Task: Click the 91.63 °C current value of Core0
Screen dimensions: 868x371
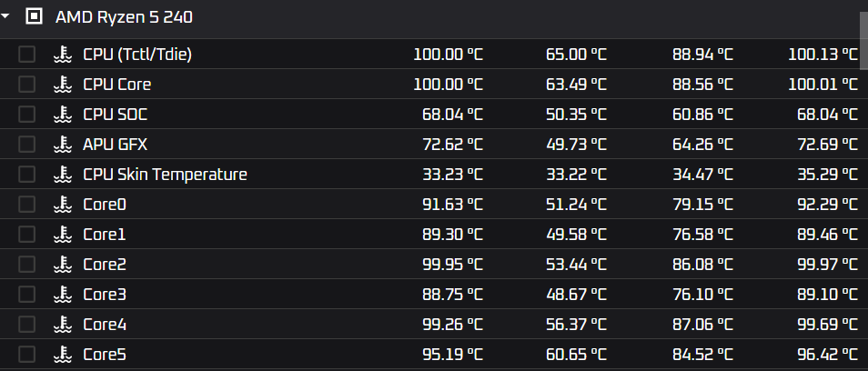Action: click(452, 204)
